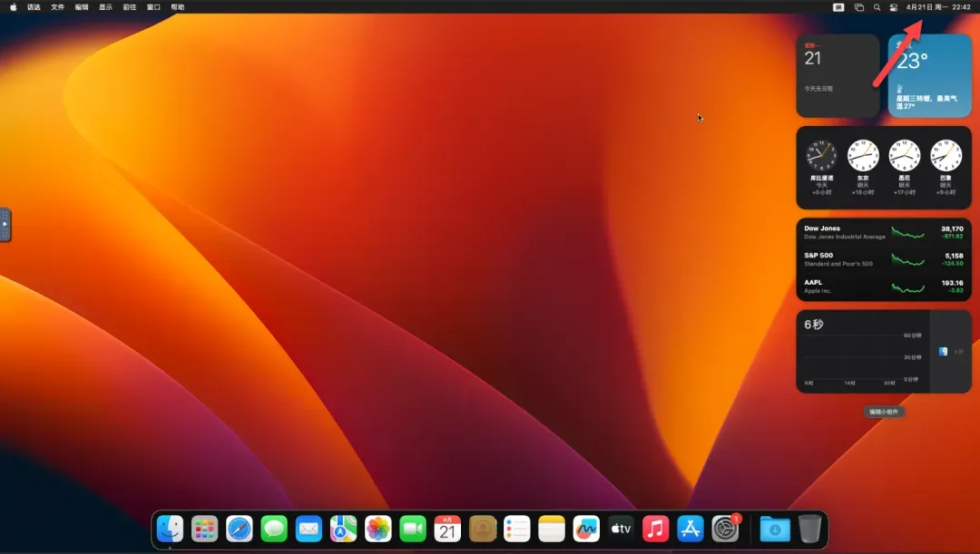This screenshot has height=554, width=980.
Task: Click the 编辑小组件 button
Action: (x=884, y=412)
